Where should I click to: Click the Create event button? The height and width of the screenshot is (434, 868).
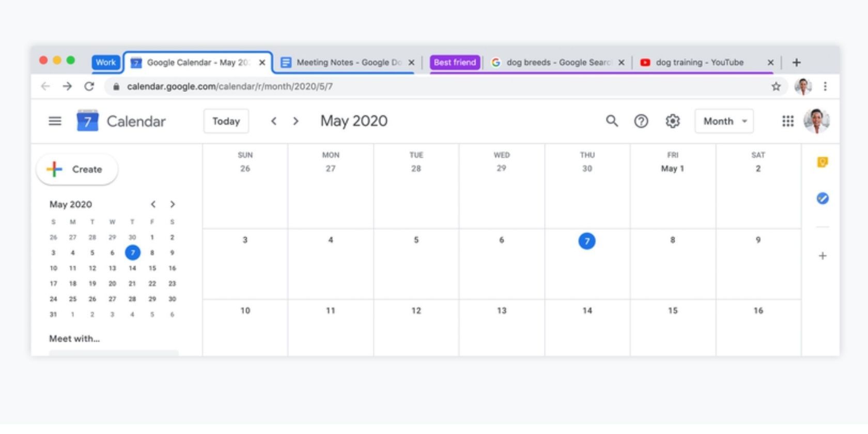pos(77,169)
